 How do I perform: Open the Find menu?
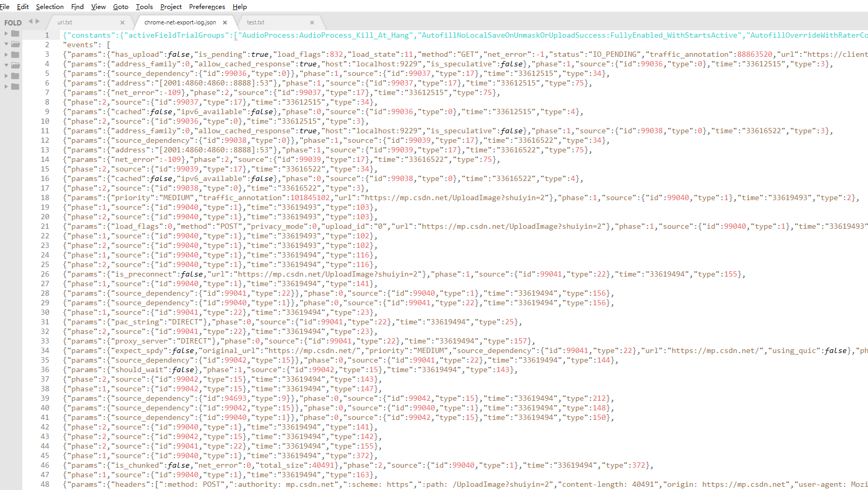[78, 7]
